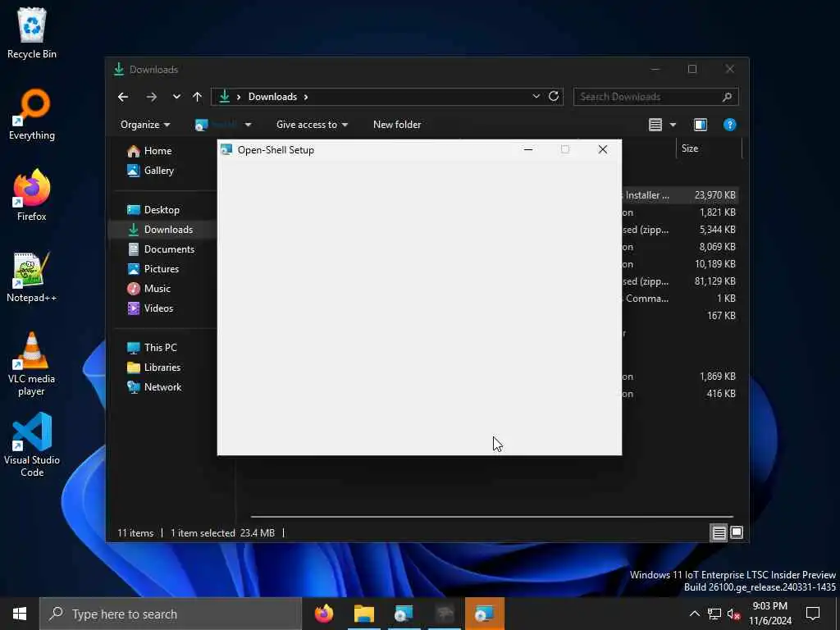Open Explorer help via blue question icon
The image size is (840, 630).
click(x=729, y=125)
